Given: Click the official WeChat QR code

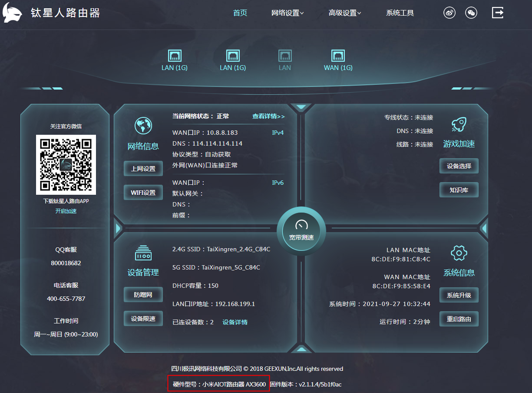Looking at the screenshot, I should pos(66,165).
